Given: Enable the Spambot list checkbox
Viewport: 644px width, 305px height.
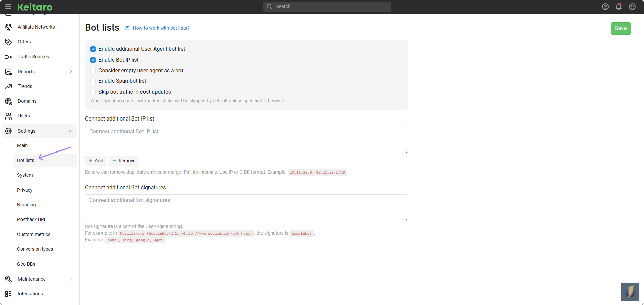Looking at the screenshot, I should 93,81.
